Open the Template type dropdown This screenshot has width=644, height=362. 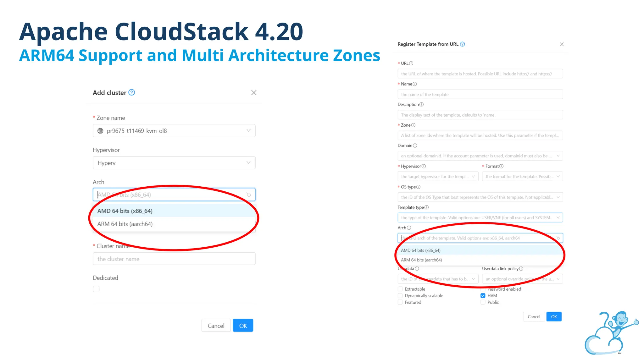pos(480,218)
